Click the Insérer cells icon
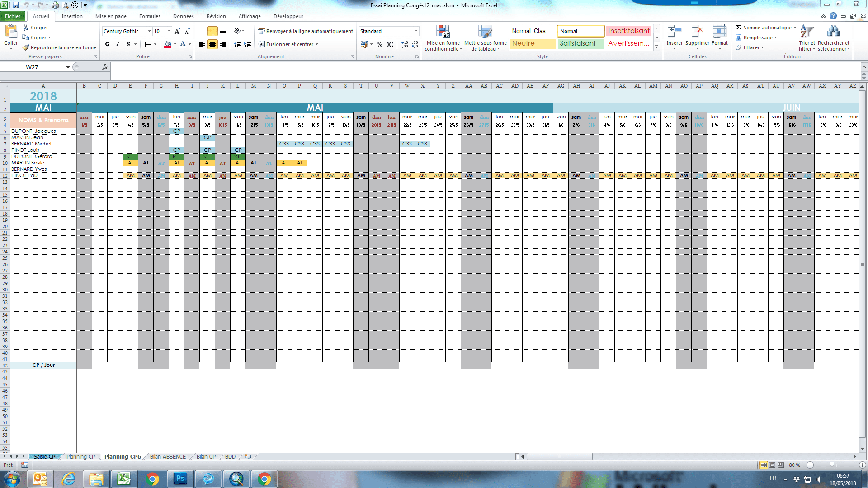The width and height of the screenshot is (868, 488). tap(674, 32)
